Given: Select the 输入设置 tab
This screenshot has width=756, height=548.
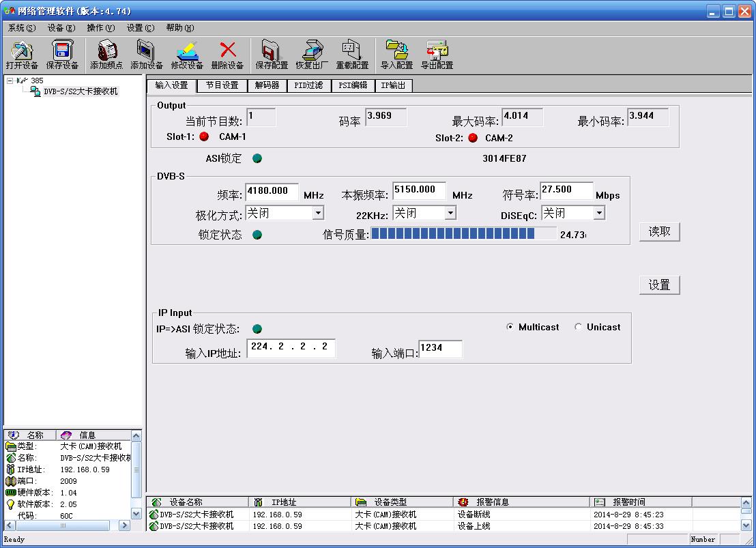Looking at the screenshot, I should (x=172, y=85).
